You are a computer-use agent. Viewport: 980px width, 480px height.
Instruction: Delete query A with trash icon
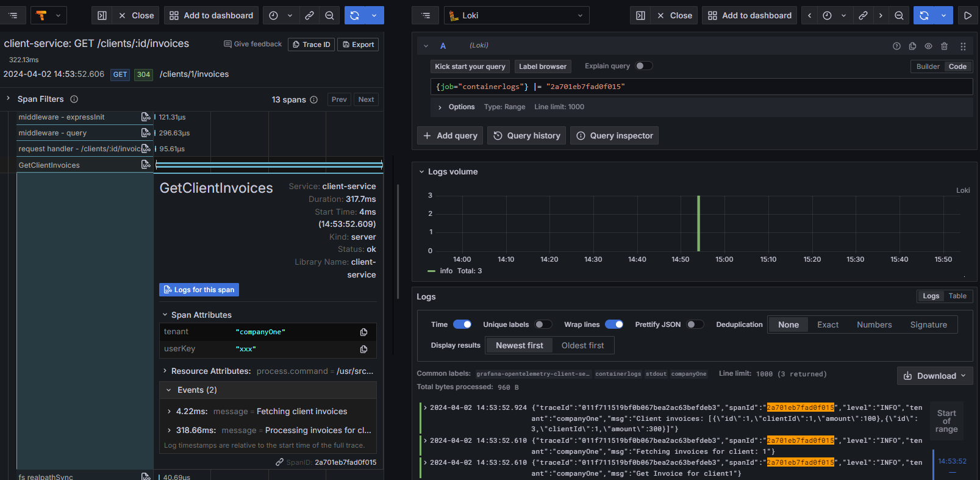(944, 46)
